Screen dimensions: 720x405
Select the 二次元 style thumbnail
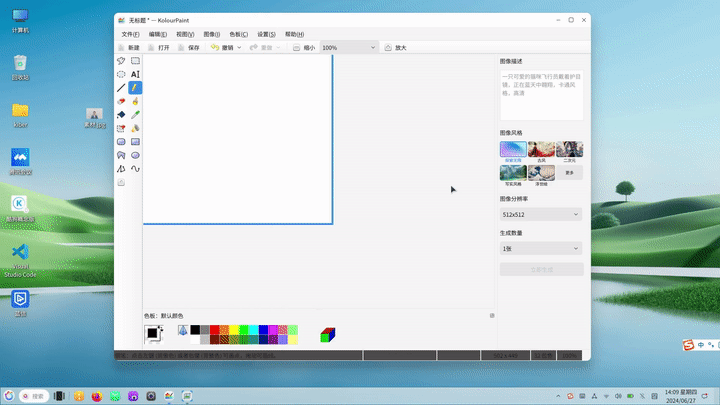click(569, 149)
